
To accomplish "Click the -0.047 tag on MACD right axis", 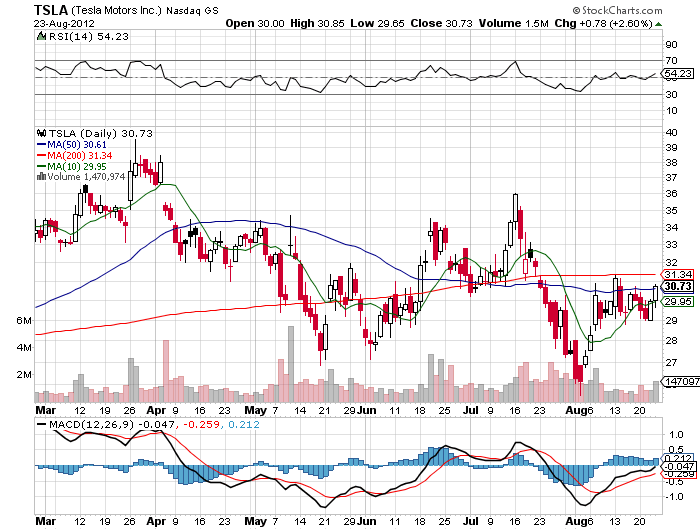I will coord(679,466).
